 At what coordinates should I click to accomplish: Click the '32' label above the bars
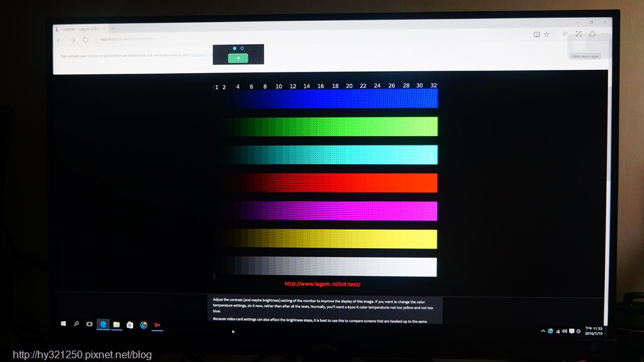pos(434,85)
